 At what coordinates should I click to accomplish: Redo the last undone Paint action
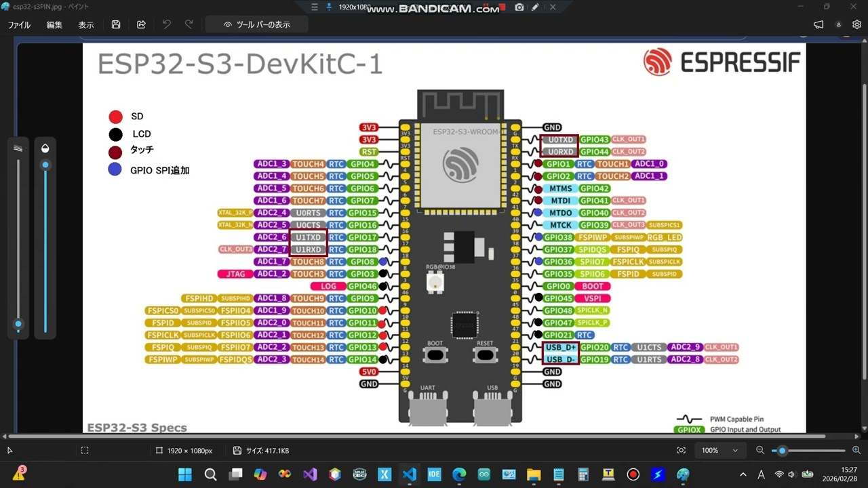tap(189, 24)
